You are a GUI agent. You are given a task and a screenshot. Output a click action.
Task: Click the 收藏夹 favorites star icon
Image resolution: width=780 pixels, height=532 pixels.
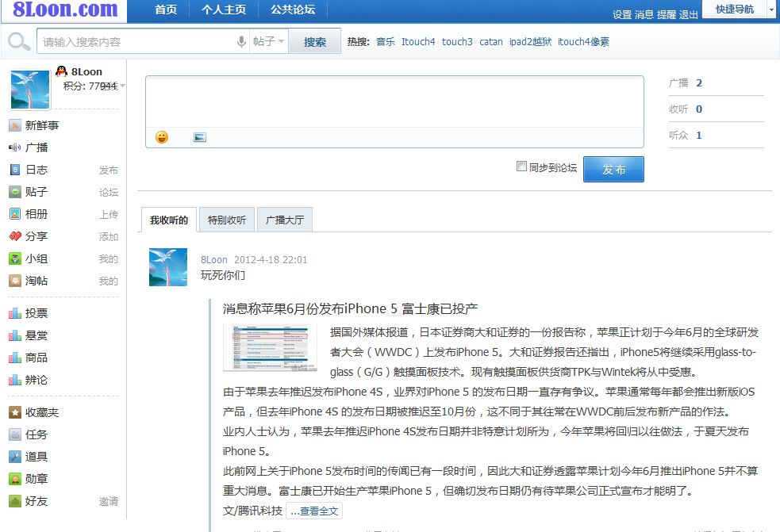[x=15, y=412]
